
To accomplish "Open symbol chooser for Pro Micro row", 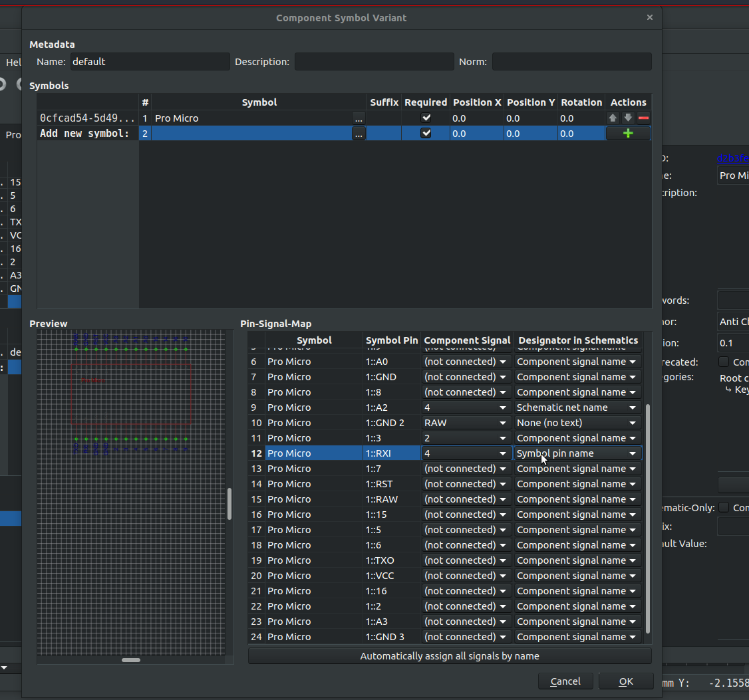I will point(359,118).
